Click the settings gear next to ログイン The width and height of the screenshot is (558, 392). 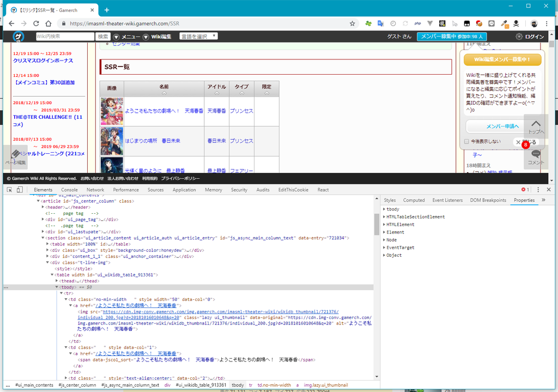click(x=519, y=37)
